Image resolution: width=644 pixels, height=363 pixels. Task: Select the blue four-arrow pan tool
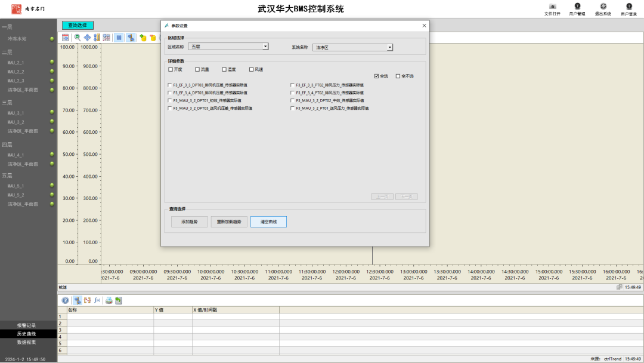87,38
